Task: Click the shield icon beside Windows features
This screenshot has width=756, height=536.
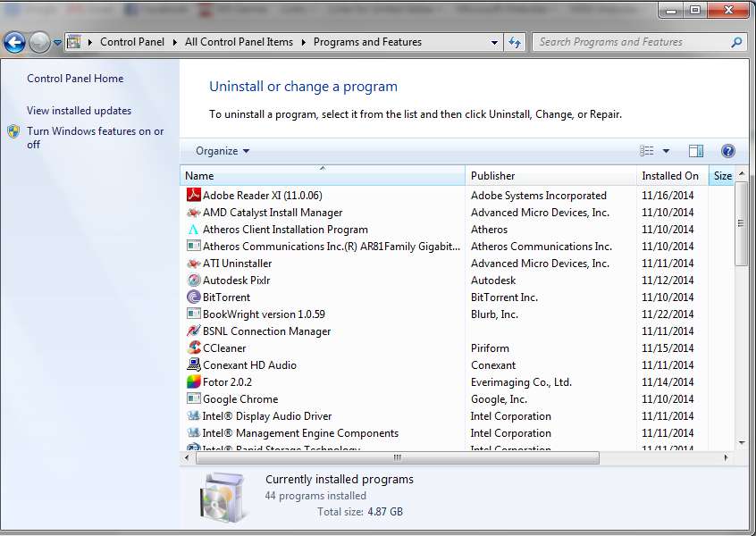Action: (13, 131)
